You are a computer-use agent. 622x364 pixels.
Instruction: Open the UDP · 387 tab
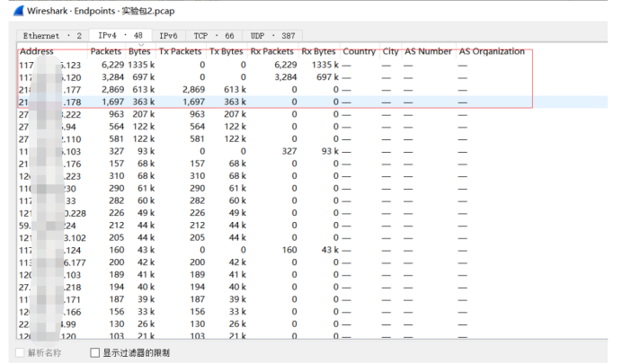pyautogui.click(x=272, y=36)
